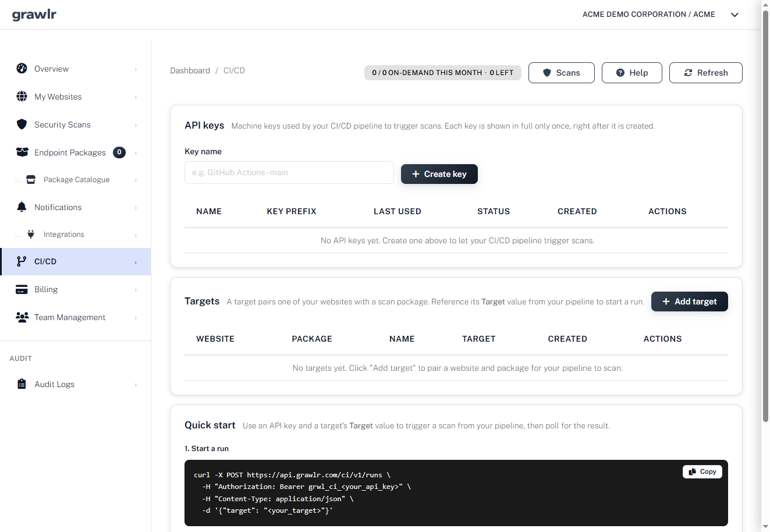This screenshot has width=770, height=532.
Task: Expand the Security Scans chevron
Action: point(136,125)
